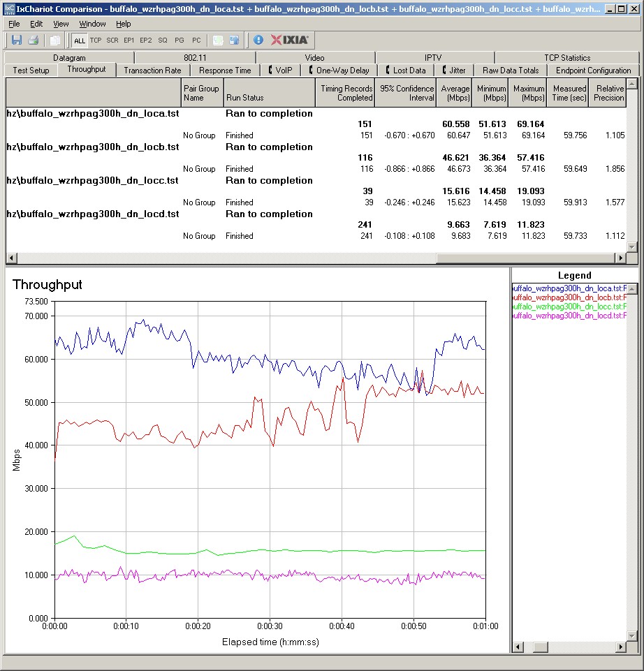Switch to the Jitter tab

tap(454, 71)
